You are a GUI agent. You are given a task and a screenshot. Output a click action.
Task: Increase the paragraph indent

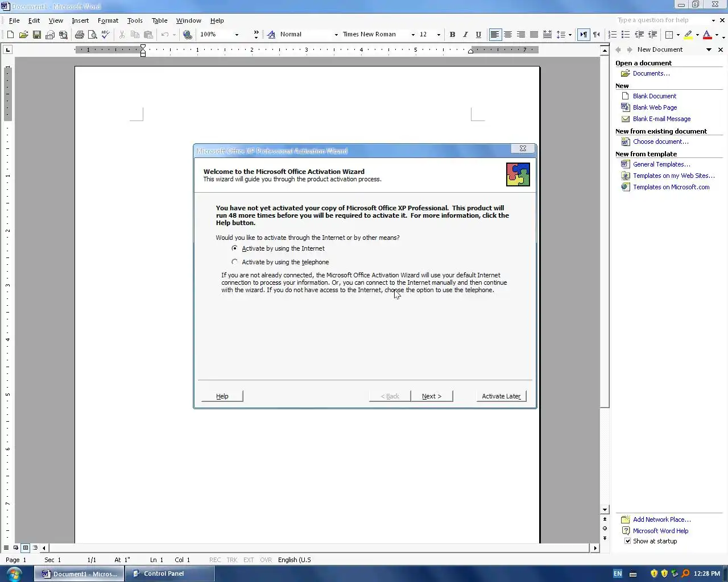[x=652, y=35]
